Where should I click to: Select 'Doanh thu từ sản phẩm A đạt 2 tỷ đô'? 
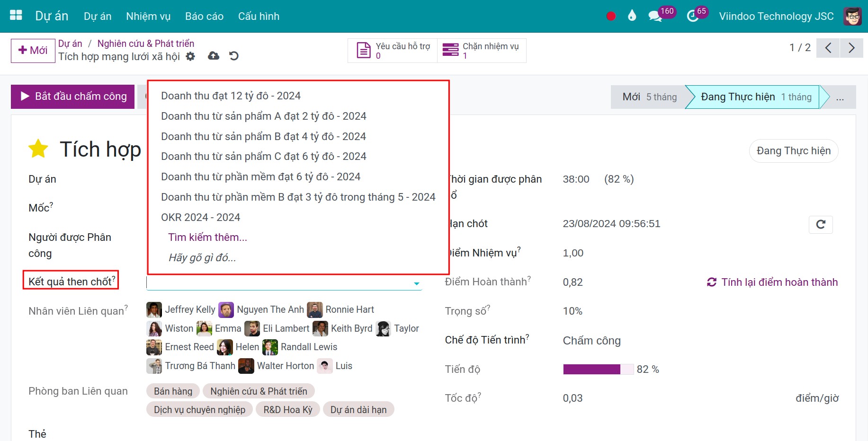tap(298, 116)
